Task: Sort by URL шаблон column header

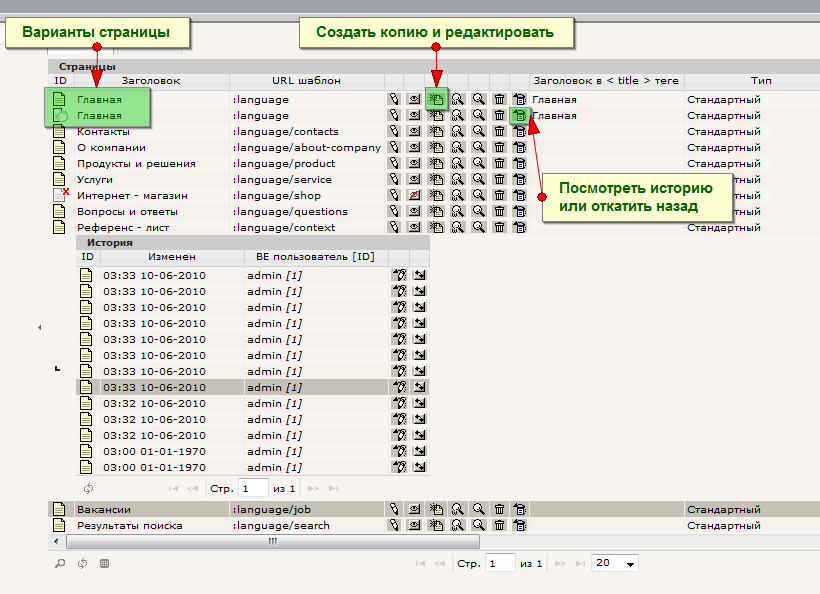Action: click(306, 81)
